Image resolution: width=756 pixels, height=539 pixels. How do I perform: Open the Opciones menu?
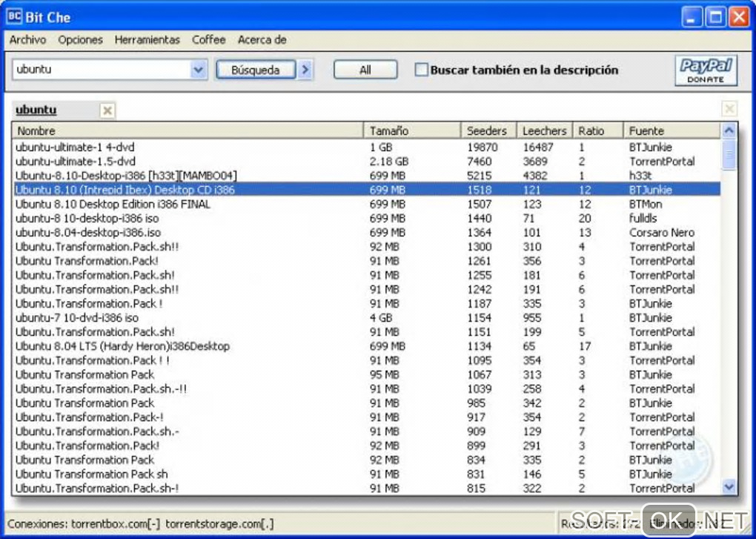click(80, 39)
